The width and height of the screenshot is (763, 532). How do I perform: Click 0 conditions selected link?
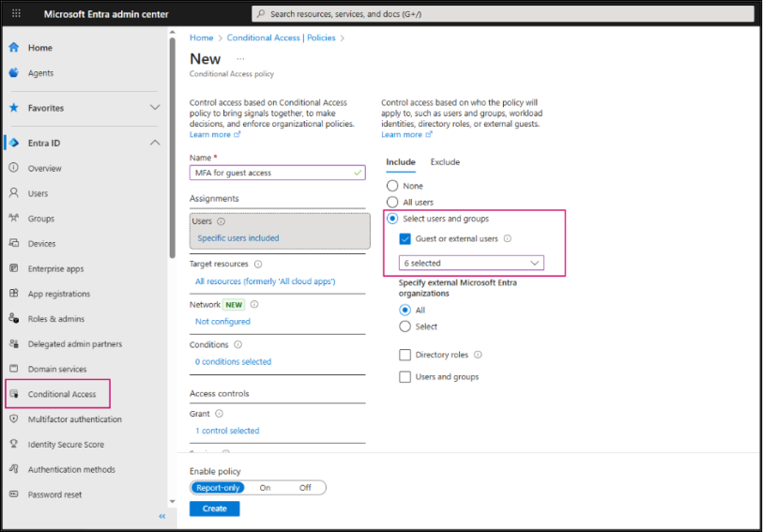point(233,361)
